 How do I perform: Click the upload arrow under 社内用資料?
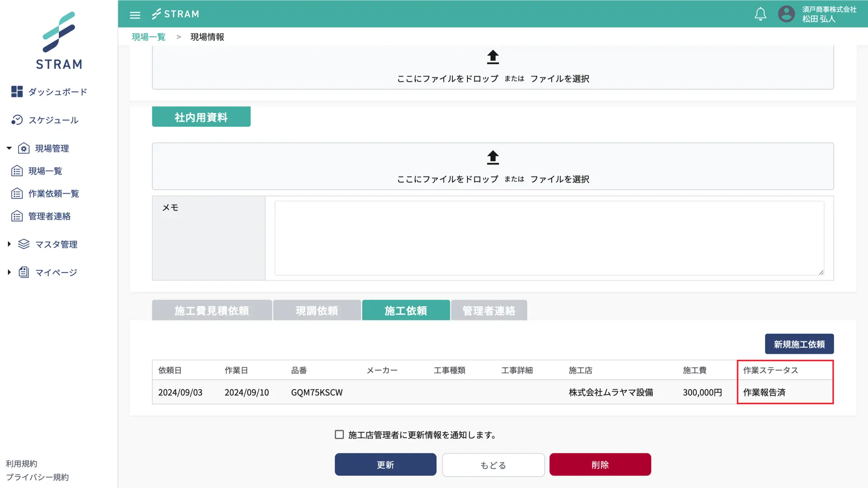click(492, 157)
